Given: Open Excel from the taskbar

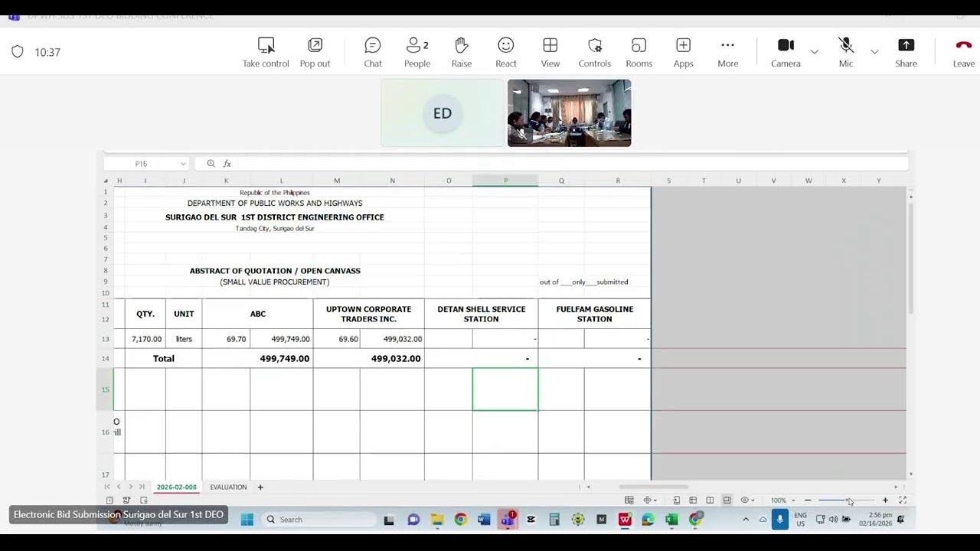Looking at the screenshot, I should coord(671,520).
